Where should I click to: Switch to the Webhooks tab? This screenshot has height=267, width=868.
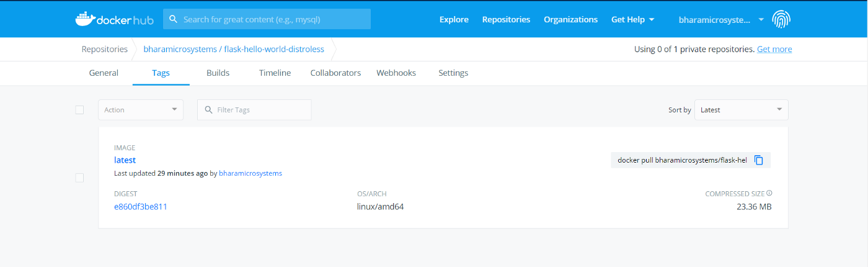pos(396,73)
